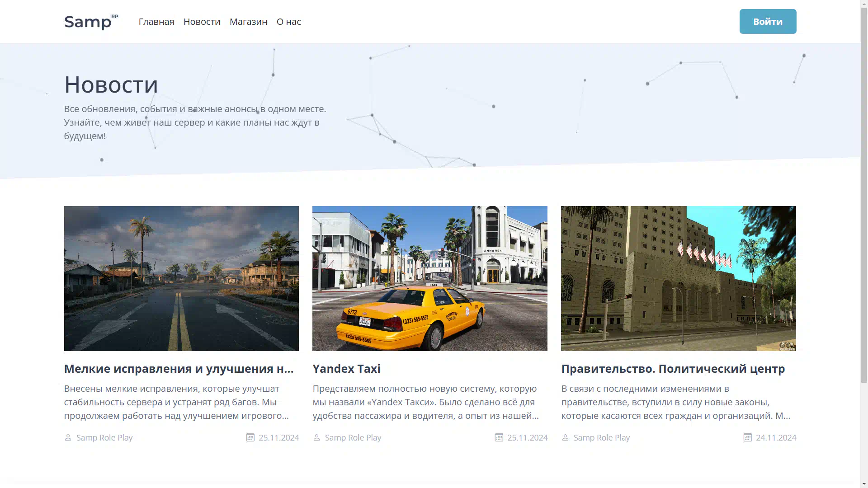This screenshot has height=488, width=868.
Task: Click author icon under Yandex Taxi article
Action: pyautogui.click(x=317, y=437)
